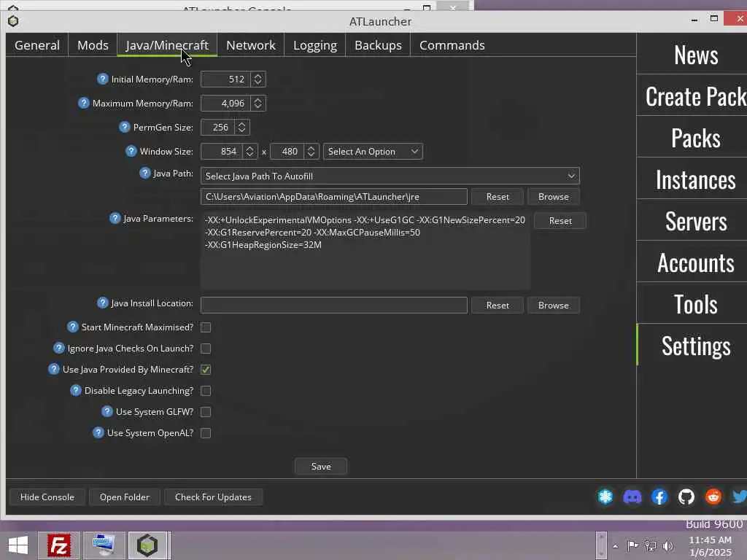
Task: Click help icon beside Maximum Memory/Ram
Action: pos(83,103)
